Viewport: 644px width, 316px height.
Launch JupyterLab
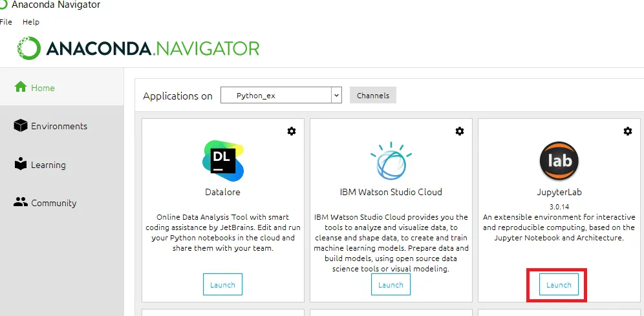pyautogui.click(x=559, y=284)
